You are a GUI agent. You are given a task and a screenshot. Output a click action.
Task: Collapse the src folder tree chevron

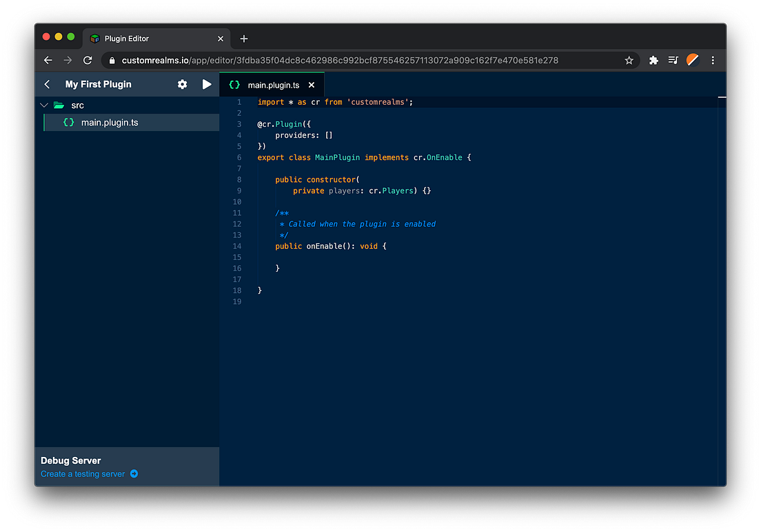pos(43,105)
